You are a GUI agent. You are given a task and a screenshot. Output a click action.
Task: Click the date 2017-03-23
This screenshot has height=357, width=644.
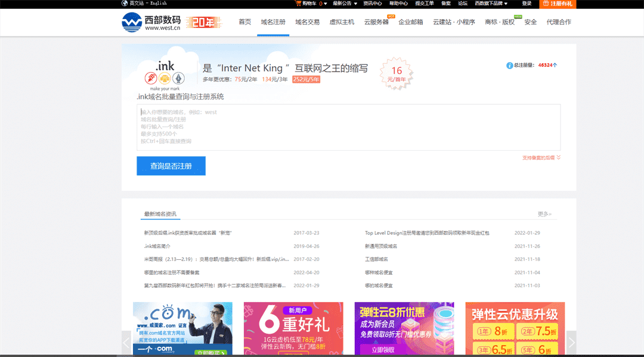(x=306, y=232)
